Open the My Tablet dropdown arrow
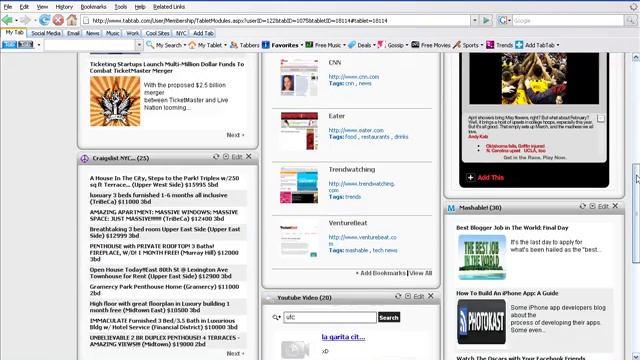This screenshot has width=640, height=360. point(225,45)
